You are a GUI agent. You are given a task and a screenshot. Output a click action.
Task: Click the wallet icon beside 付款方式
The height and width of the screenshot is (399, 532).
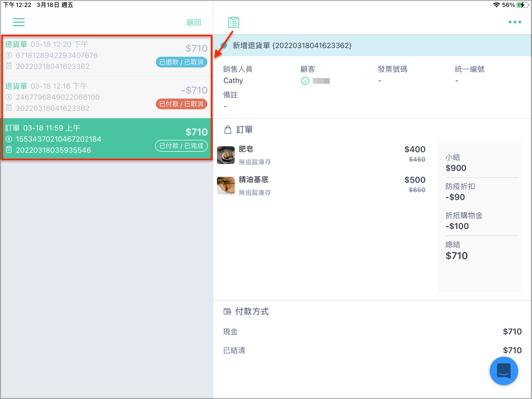(x=227, y=312)
